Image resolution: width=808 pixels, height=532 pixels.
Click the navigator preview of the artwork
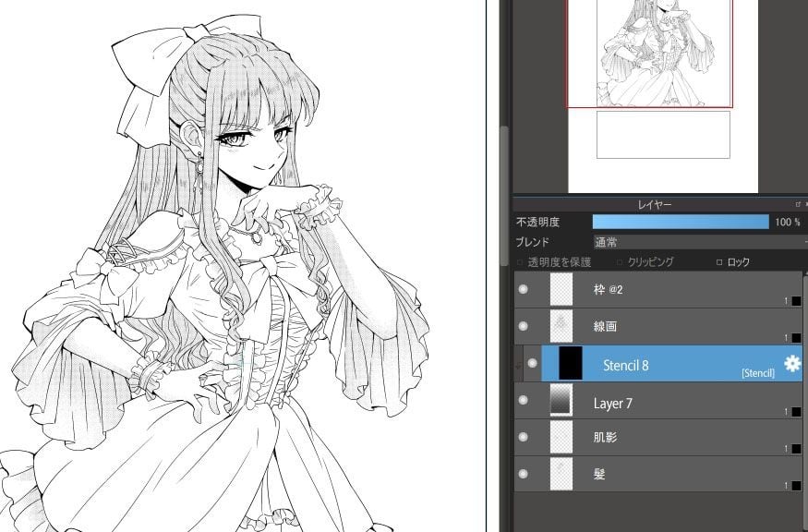pyautogui.click(x=663, y=96)
